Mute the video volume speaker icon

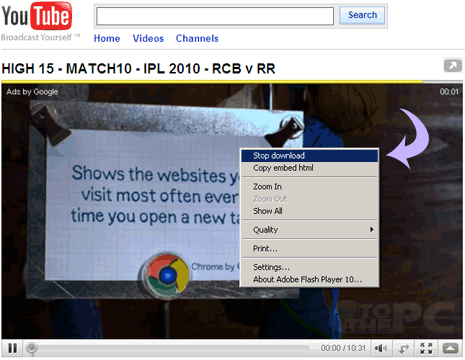coord(380,348)
